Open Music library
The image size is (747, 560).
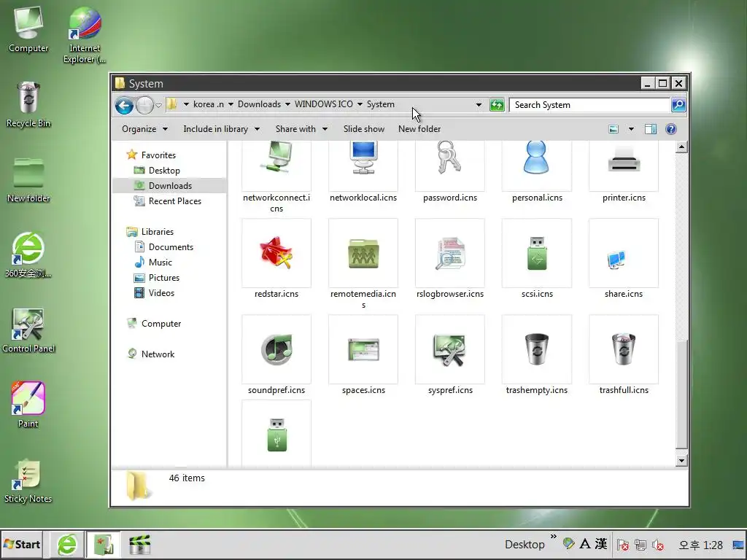pyautogui.click(x=160, y=262)
